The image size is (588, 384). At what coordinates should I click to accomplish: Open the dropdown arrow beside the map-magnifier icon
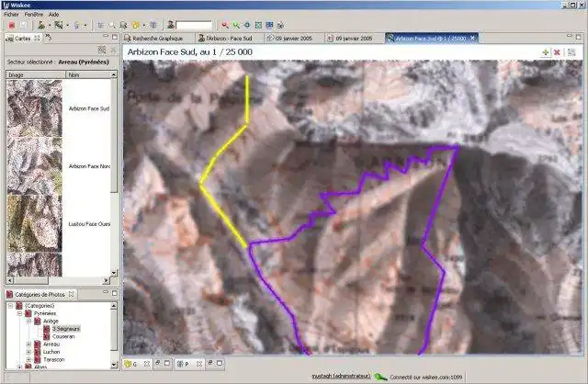tap(67, 26)
